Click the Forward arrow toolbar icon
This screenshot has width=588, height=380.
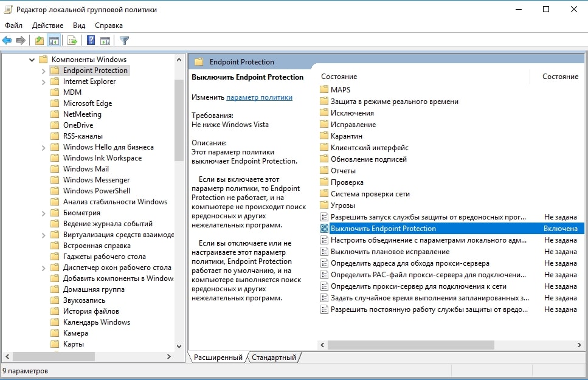point(21,41)
